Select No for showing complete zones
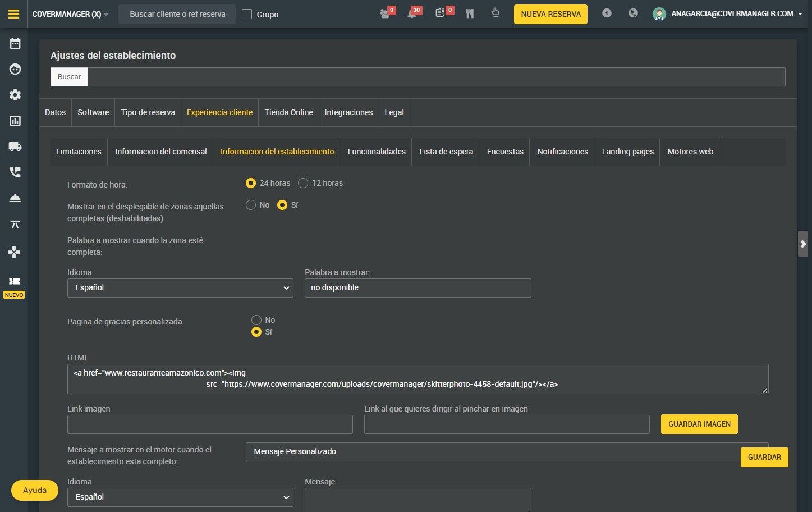Screen dimensions: 812x512 251,205
